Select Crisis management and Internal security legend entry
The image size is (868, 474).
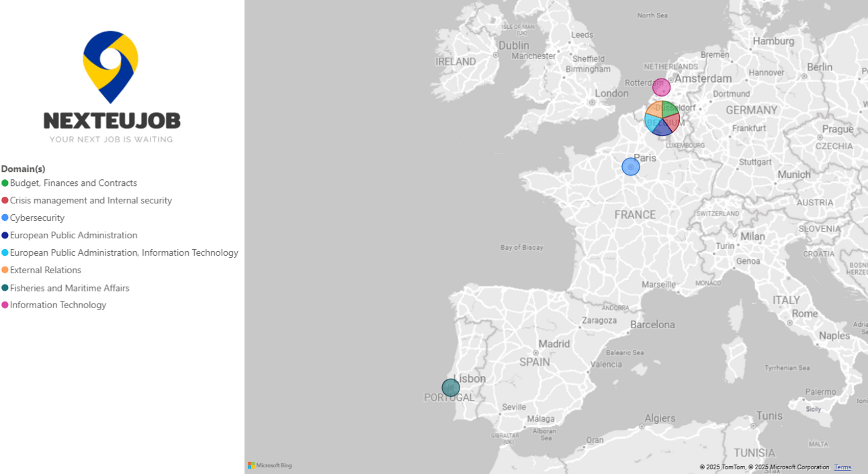pos(87,200)
